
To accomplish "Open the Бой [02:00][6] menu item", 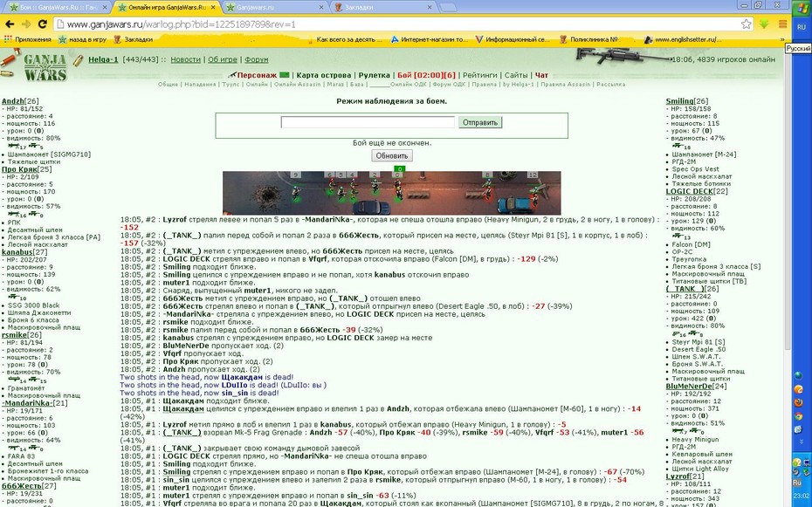I will click(426, 75).
